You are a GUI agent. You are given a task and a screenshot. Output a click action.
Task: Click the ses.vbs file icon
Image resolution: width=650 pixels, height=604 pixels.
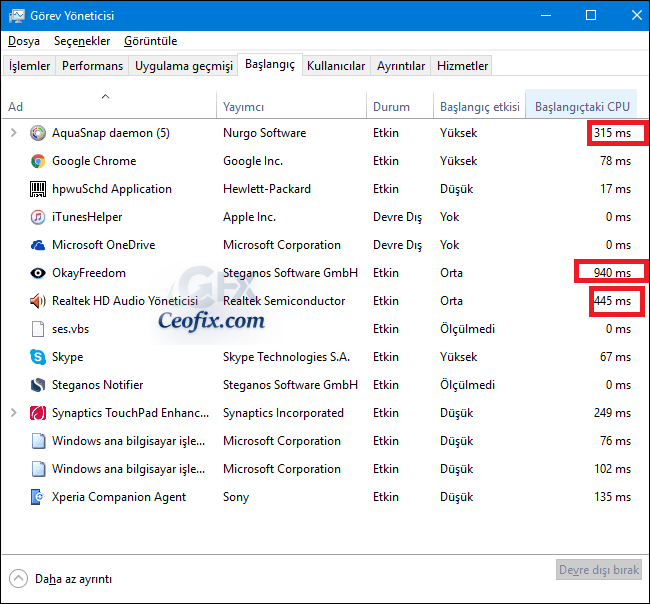[x=38, y=329]
